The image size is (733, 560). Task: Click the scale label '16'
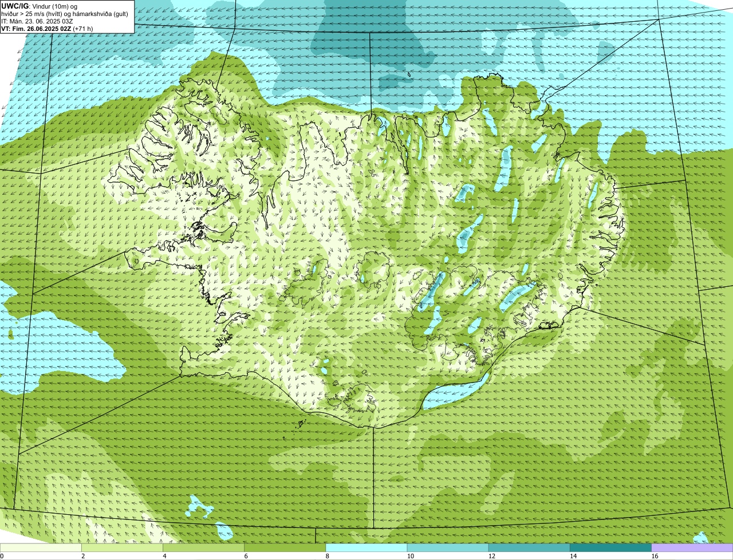655,556
